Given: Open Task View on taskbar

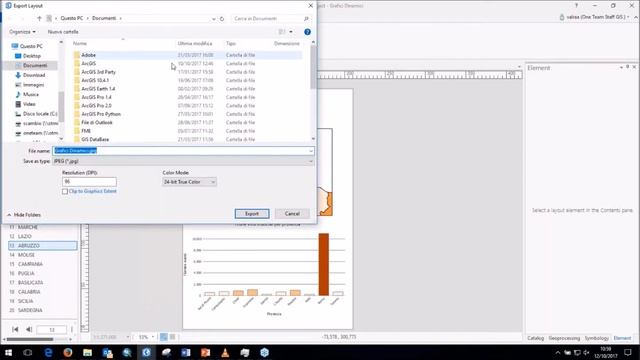Looking at the screenshot, I should [27, 352].
